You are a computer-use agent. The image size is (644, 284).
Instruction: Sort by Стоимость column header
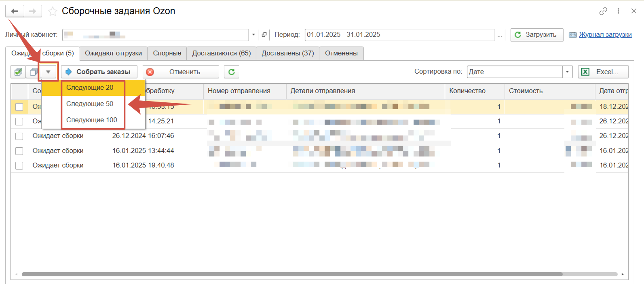[x=550, y=91]
